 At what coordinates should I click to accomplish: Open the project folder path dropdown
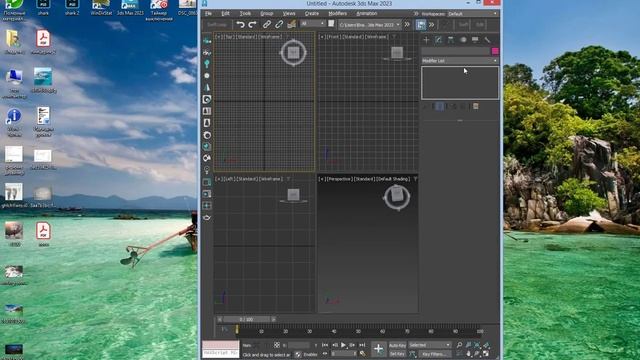coord(370,24)
